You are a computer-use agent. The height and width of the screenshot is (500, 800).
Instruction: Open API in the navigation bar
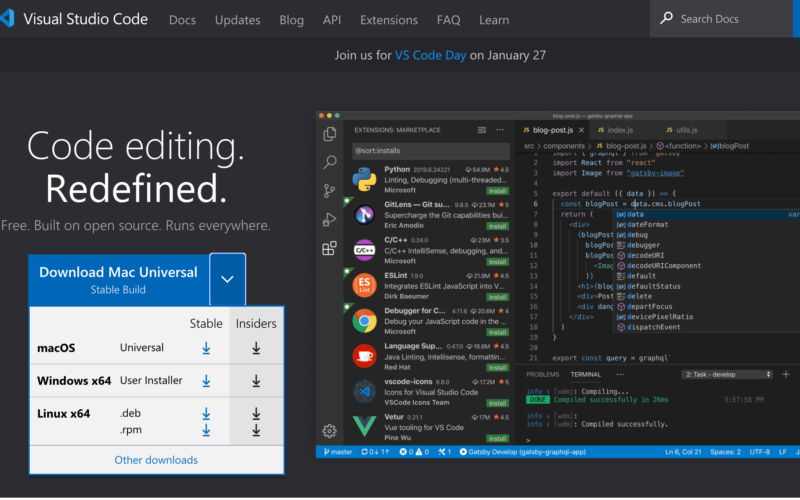click(332, 20)
